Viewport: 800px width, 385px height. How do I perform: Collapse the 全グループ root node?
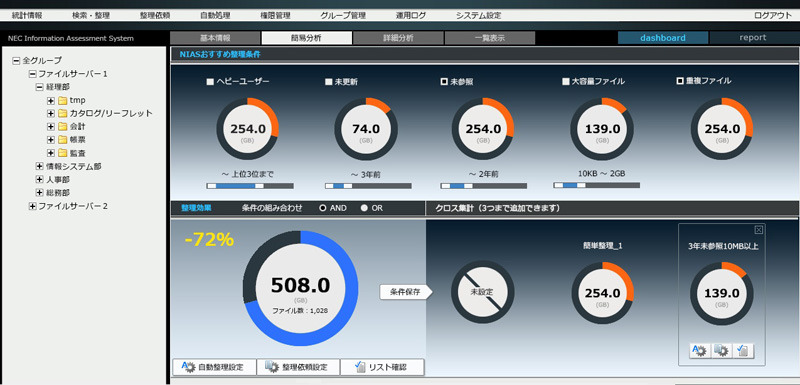point(16,61)
